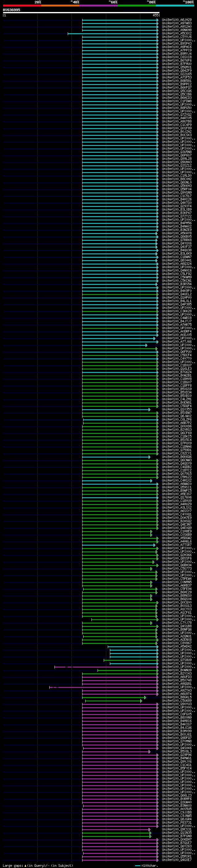Viewport: 197px width, 868px height.
Task: Open hit UniRef100_C1FDW8
Action: 176,101
